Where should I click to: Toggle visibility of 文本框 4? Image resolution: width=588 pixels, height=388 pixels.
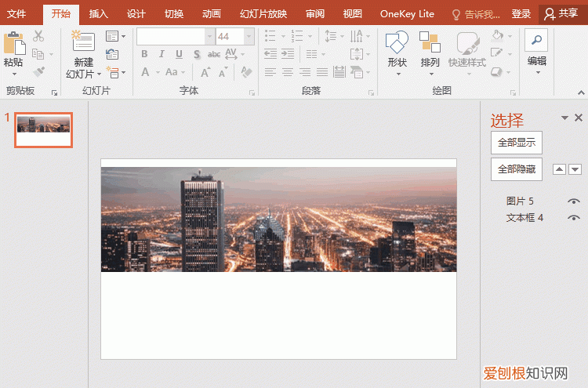coord(574,218)
